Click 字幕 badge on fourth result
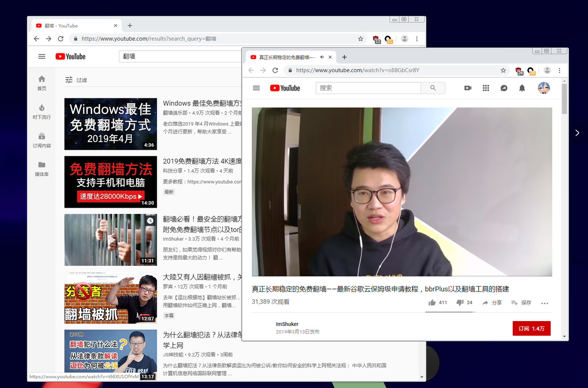Image resolution: width=588 pixels, height=388 pixels. (x=169, y=316)
